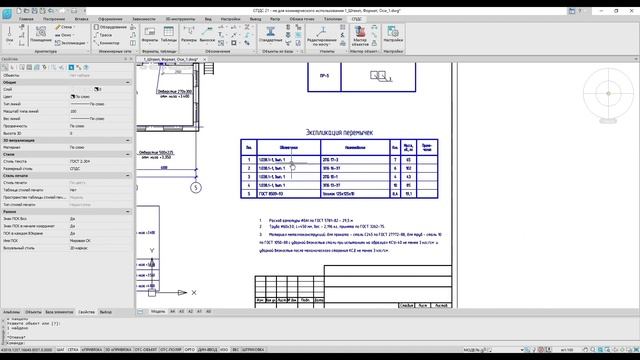Open the Оформление ribbon tab

click(x=110, y=19)
